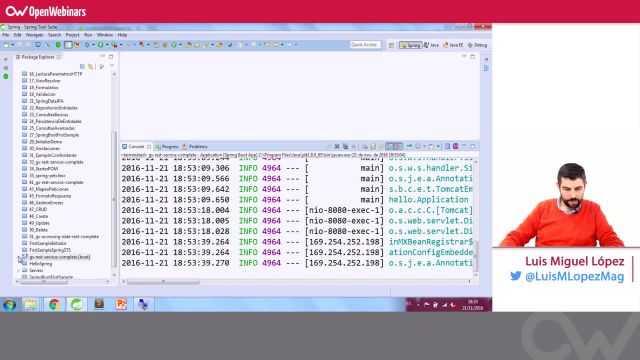
Task: Toggle Scroll Lock in the Console toolbar
Action: (x=373, y=147)
